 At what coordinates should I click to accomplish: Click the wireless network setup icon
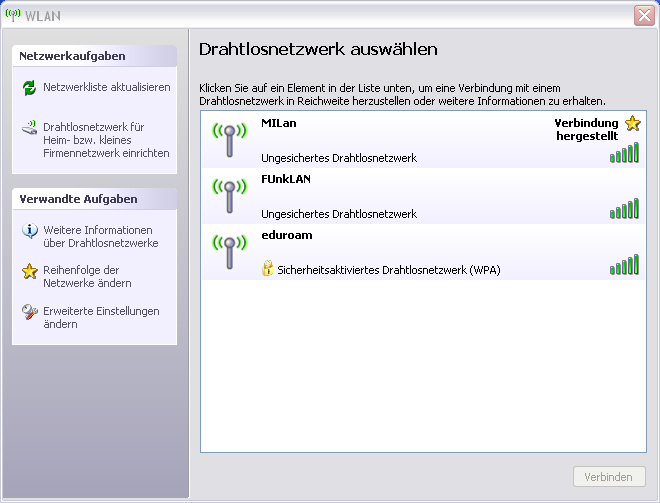click(x=29, y=129)
